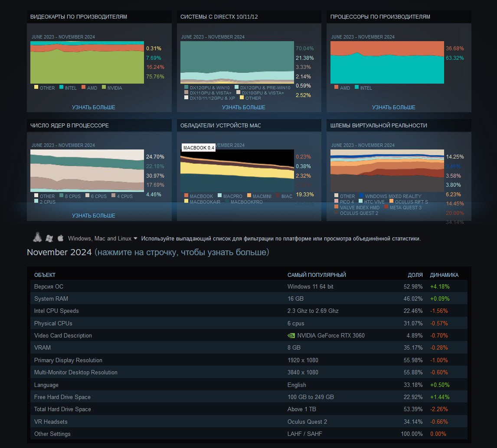
Task: Click the HTC VIVE legend swatch
Action: [x=360, y=201]
